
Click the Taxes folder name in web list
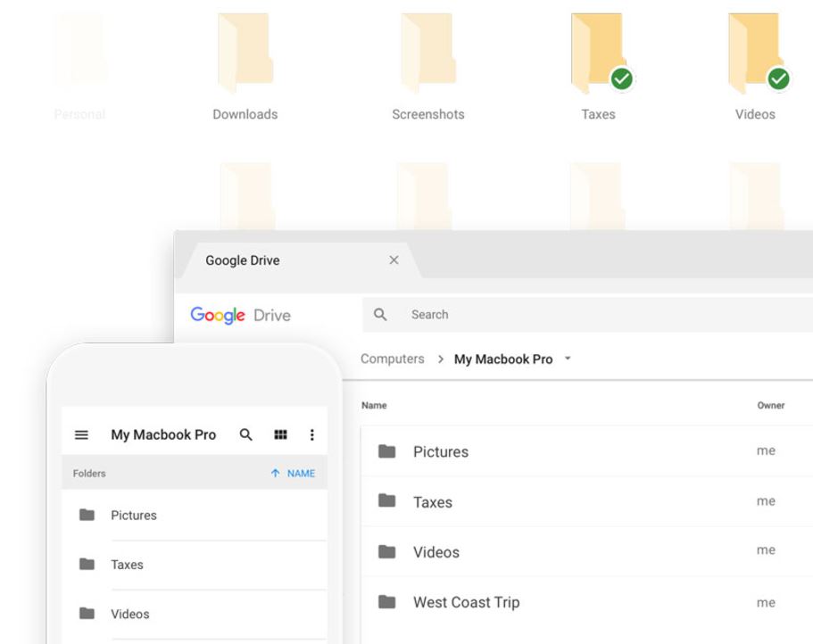433,502
